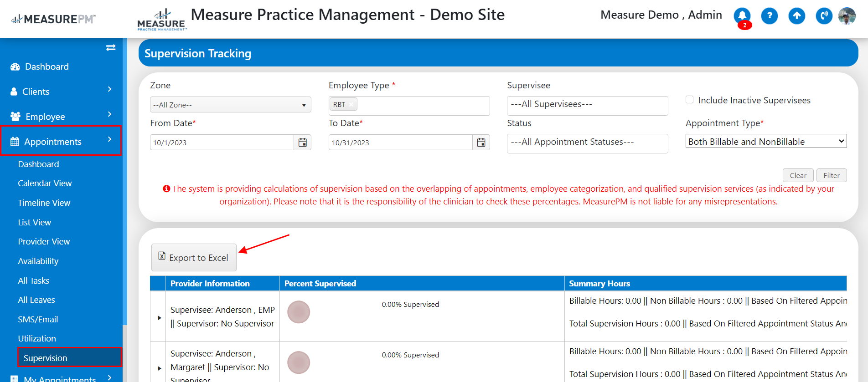Image resolution: width=868 pixels, height=382 pixels.
Task: Click the To Date input field
Action: pos(401,143)
